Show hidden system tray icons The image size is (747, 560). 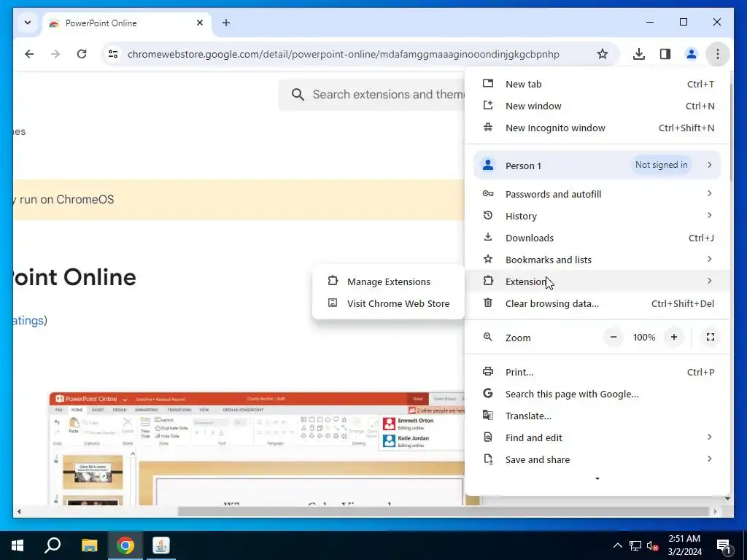click(x=617, y=545)
